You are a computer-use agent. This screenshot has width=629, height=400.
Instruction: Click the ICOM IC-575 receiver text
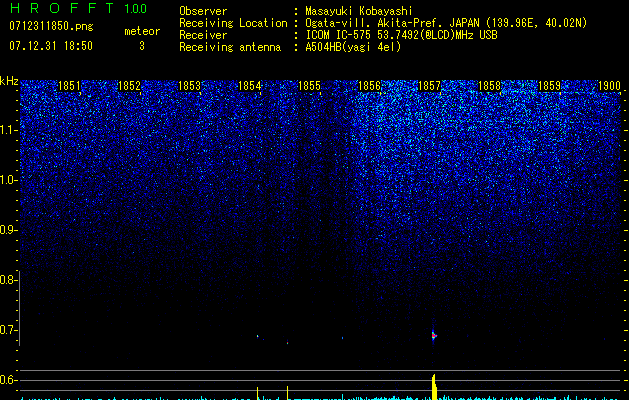pos(401,35)
